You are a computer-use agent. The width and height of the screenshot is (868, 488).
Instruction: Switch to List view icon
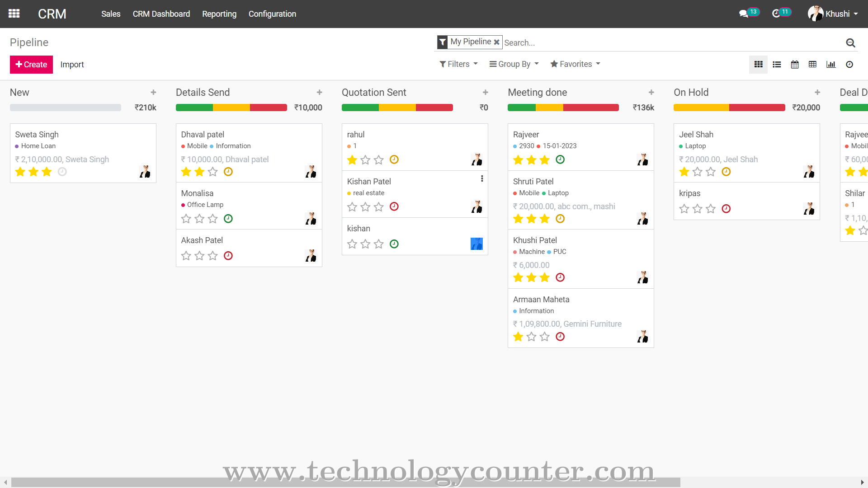coord(777,65)
